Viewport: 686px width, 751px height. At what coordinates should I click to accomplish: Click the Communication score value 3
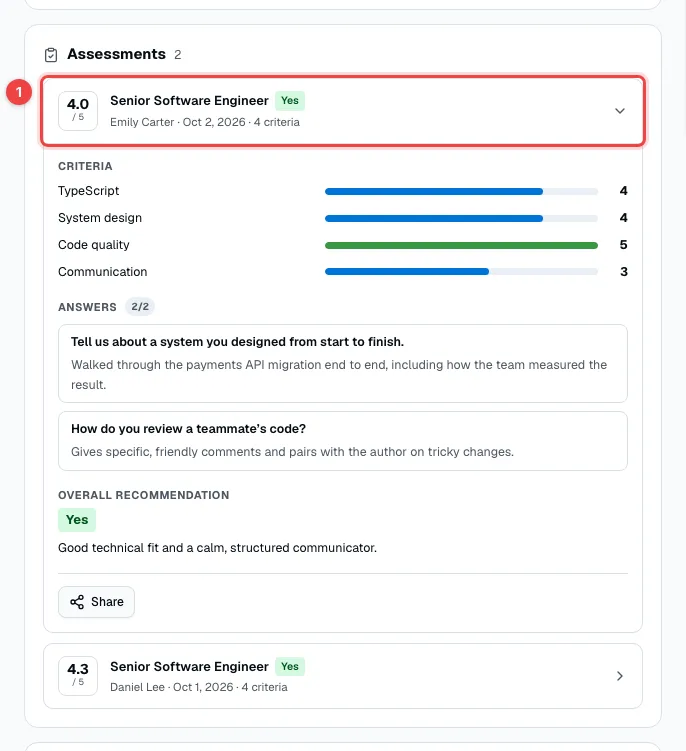click(623, 272)
